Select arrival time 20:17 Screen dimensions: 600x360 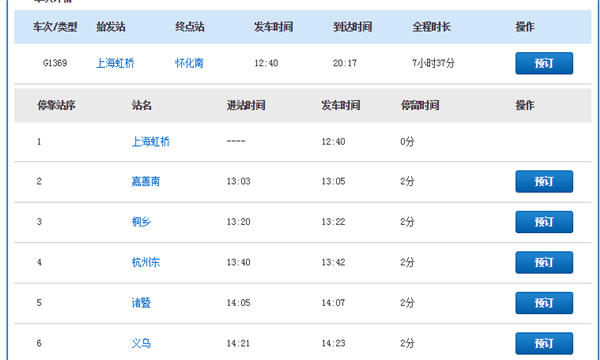345,63
